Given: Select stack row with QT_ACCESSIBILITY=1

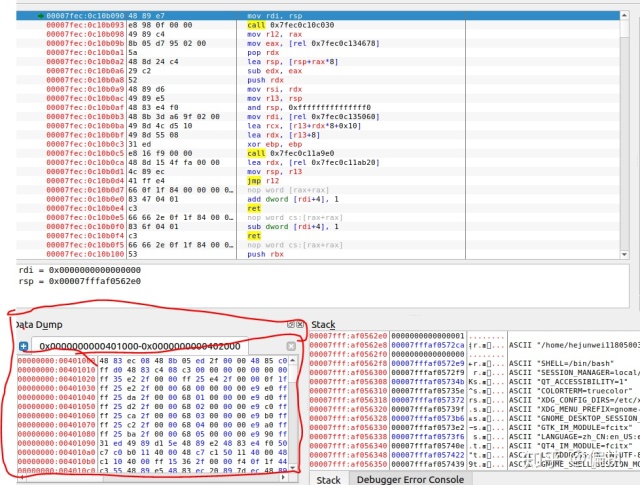Looking at the screenshot, I should (474, 382).
